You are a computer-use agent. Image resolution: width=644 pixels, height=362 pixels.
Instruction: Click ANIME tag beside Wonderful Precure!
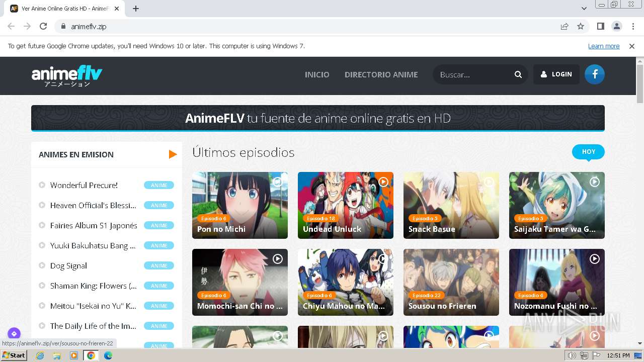(x=159, y=185)
